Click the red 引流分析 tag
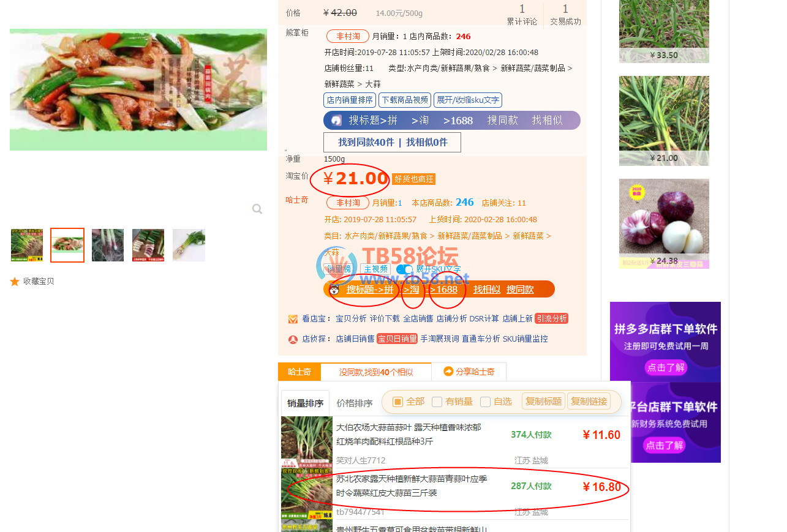The height and width of the screenshot is (532, 787). point(551,319)
